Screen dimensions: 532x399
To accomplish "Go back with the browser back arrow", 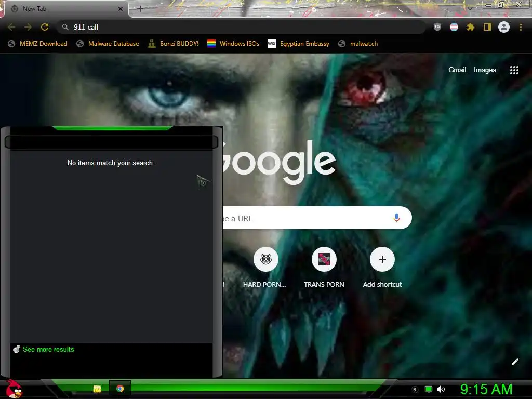I will coord(11,27).
